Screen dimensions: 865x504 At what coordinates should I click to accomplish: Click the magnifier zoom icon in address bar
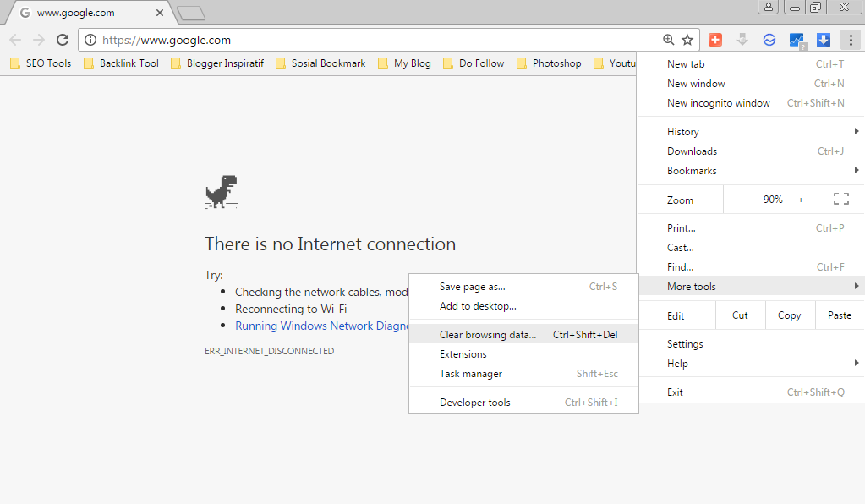tap(668, 39)
